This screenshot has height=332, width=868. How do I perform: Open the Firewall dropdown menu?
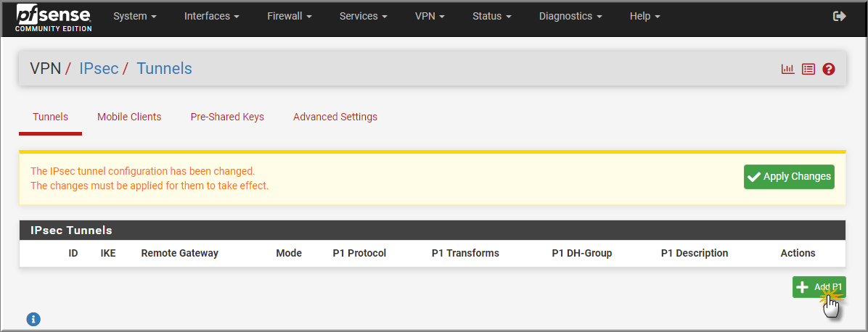point(290,17)
